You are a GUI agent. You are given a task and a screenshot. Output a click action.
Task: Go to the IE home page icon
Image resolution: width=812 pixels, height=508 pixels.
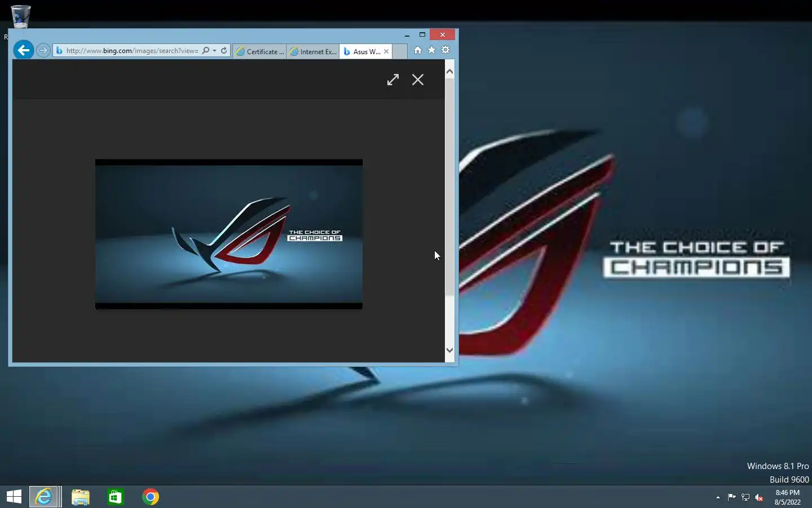click(x=418, y=50)
